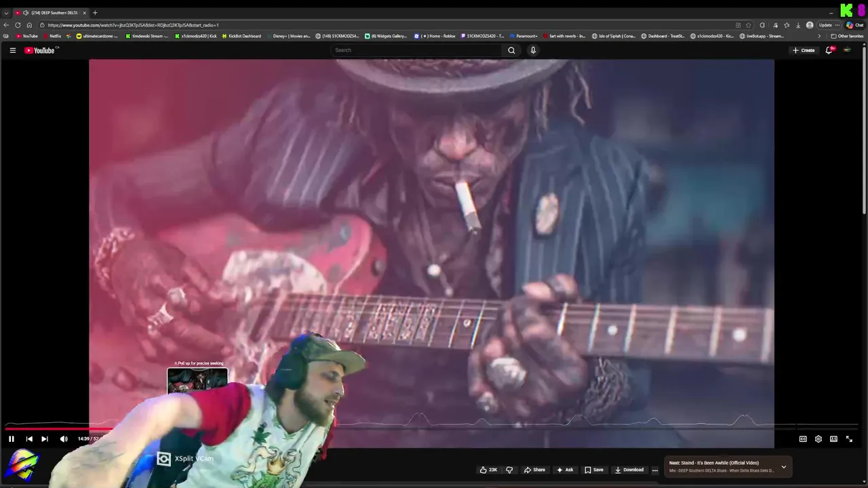Open the player settings gear
Screen dimensions: 868x488
(818, 439)
